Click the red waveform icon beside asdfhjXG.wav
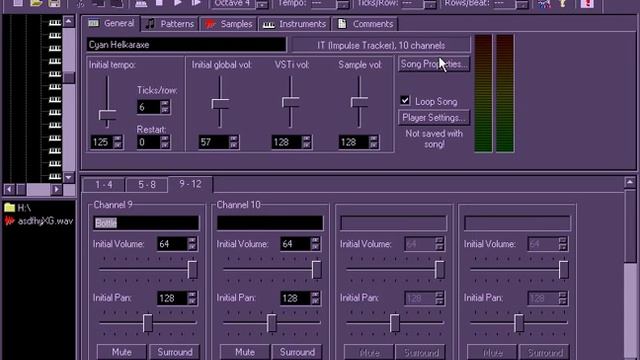Image resolution: width=640 pixels, height=360 pixels. (x=10, y=221)
